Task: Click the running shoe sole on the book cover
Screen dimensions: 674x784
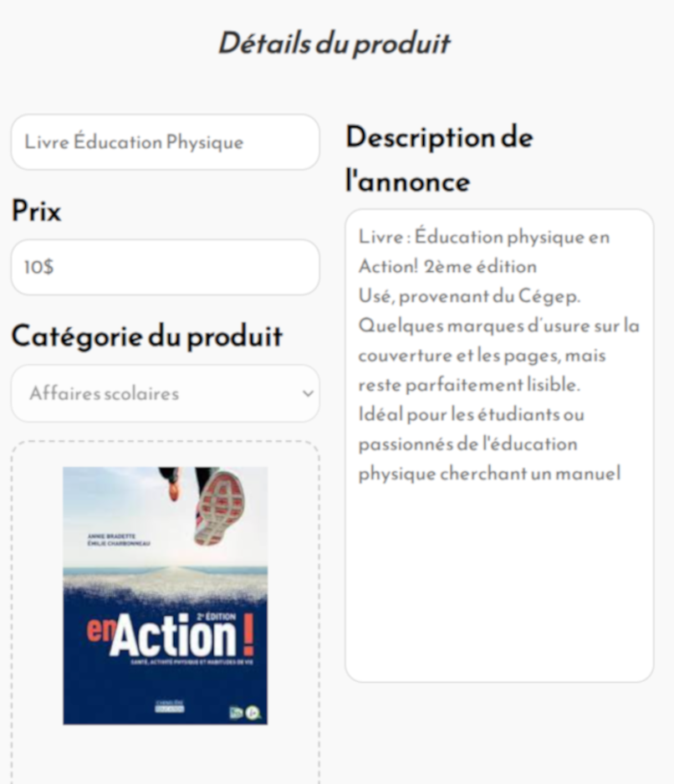Action: 219,506
